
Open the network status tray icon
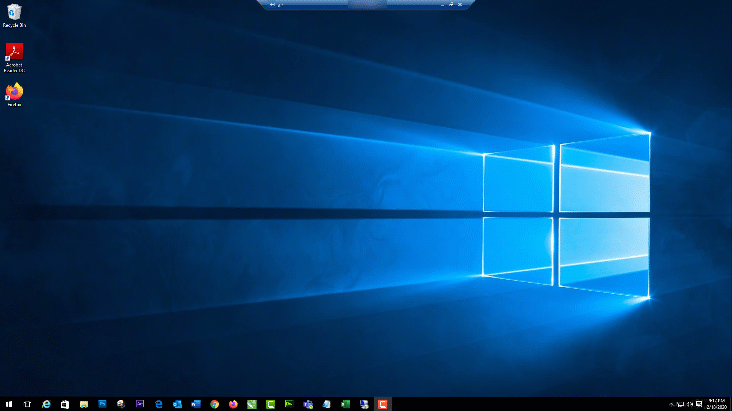[x=681, y=404]
